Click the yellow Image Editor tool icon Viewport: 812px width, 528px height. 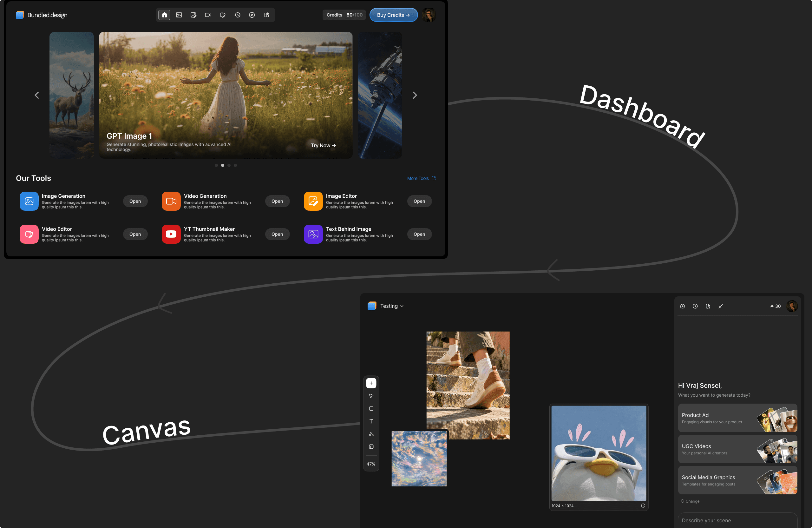click(313, 201)
